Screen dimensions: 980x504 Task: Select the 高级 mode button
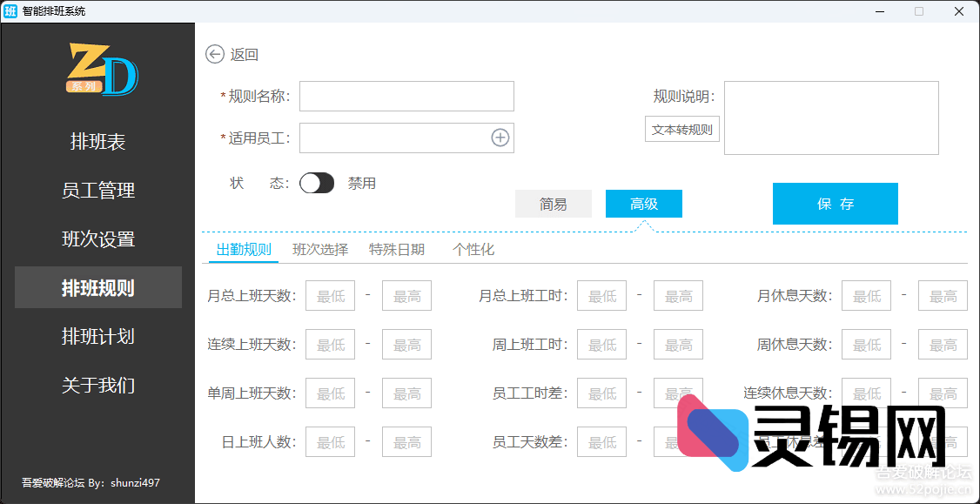click(643, 204)
